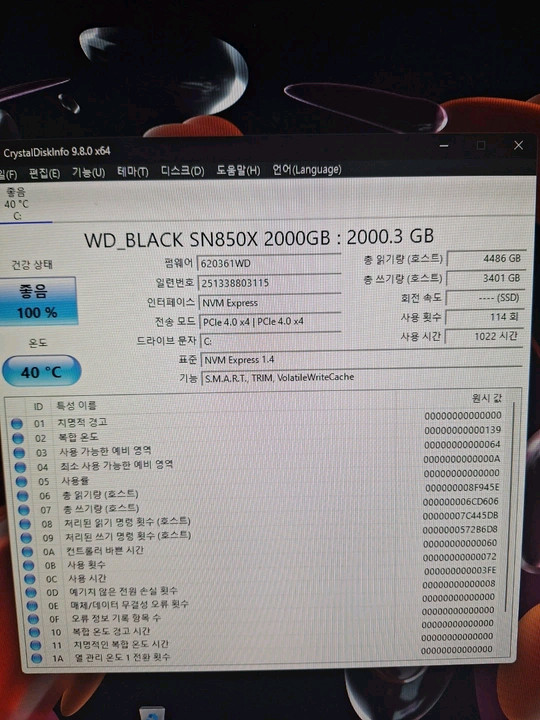Click the status circle for ID 05 사용률
This screenshot has height=720, width=540.
(22, 481)
